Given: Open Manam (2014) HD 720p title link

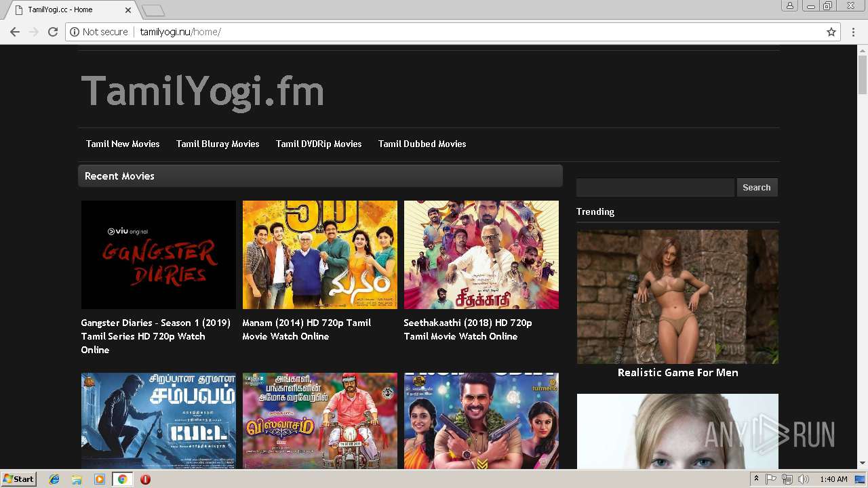Looking at the screenshot, I should click(x=307, y=329).
